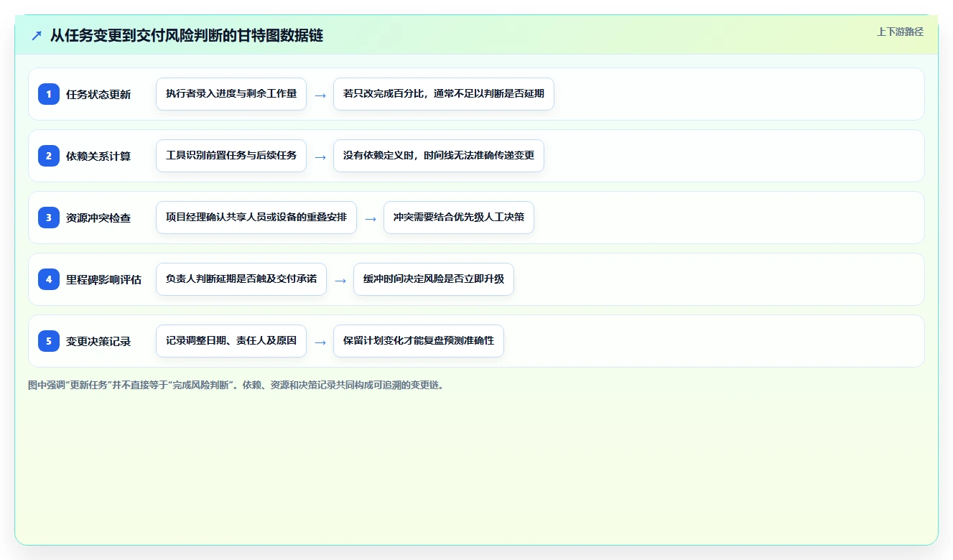The height and width of the screenshot is (560, 953).
Task: Select the 工具识别前置任务与后续任务 box
Action: pyautogui.click(x=231, y=156)
